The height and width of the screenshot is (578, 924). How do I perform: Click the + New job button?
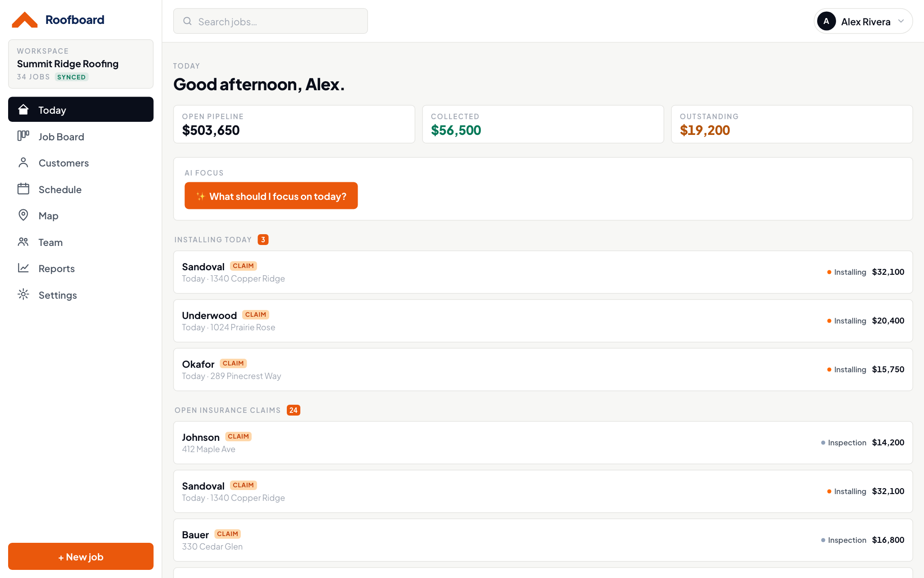[x=81, y=556]
